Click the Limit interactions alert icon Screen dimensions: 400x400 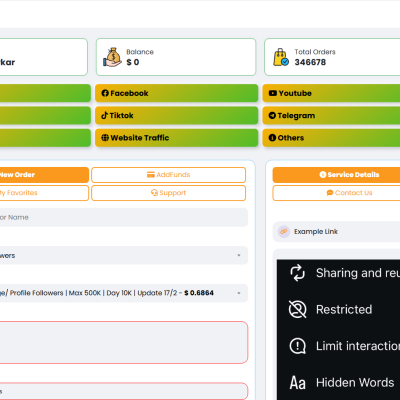pos(297,346)
